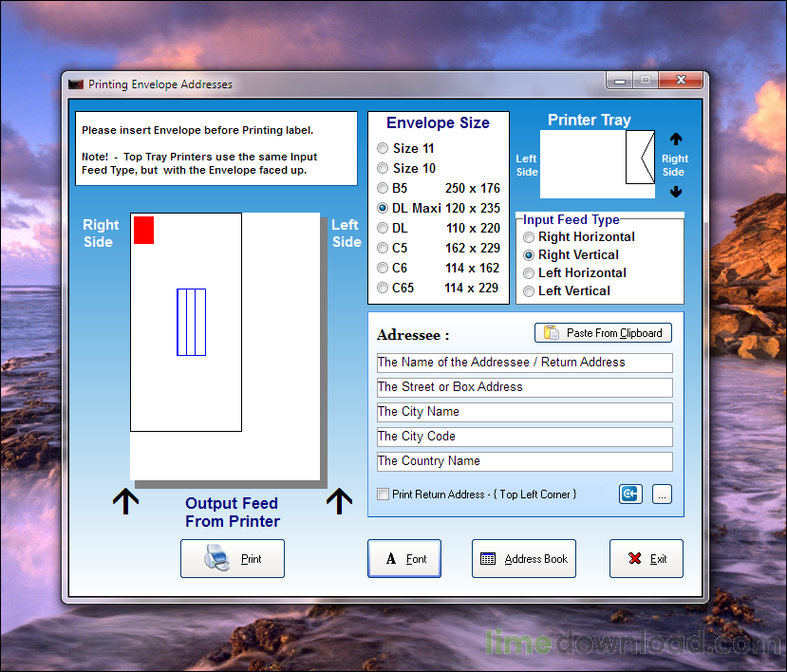Click the City Name input field
Screen dimensions: 787x672
pos(524,412)
